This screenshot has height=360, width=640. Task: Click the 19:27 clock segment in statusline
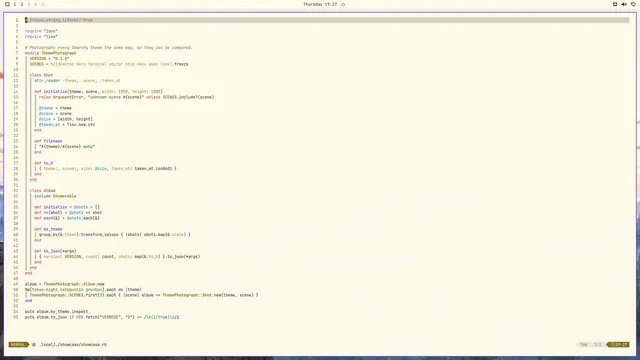point(618,344)
